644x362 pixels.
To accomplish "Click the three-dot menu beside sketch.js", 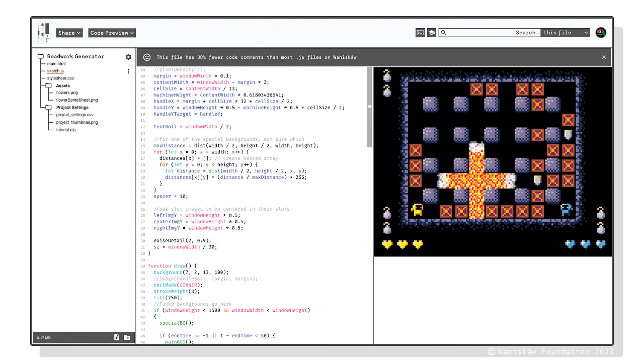I will coord(128,71).
